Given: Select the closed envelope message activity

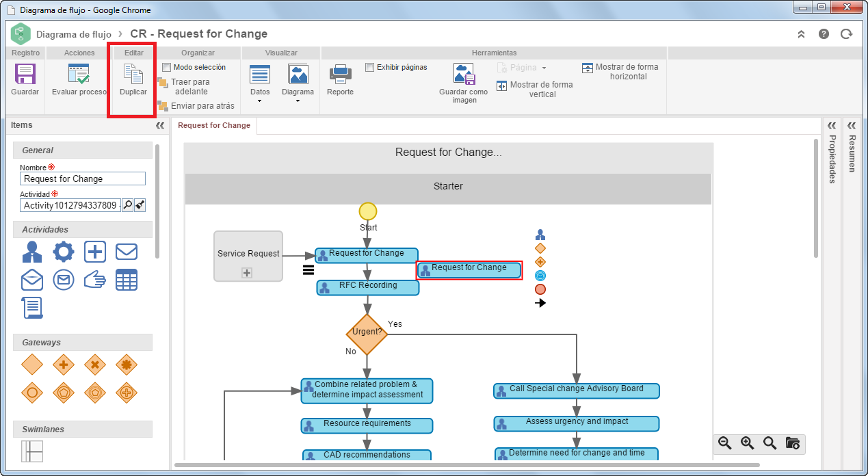Looking at the screenshot, I should [127, 252].
